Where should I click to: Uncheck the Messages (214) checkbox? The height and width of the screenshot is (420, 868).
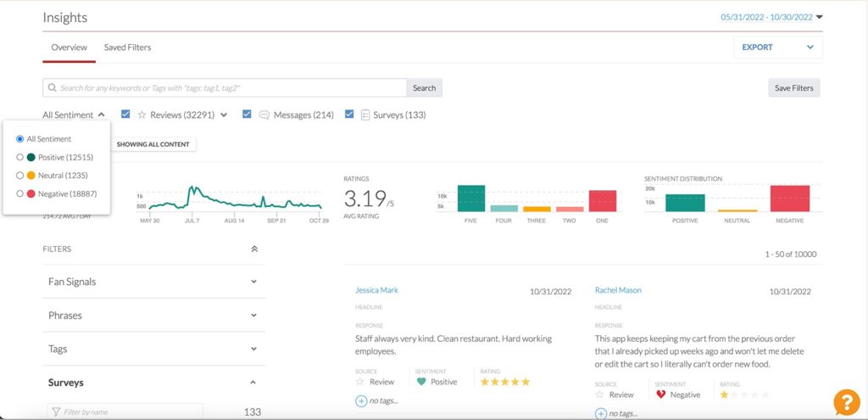(247, 115)
